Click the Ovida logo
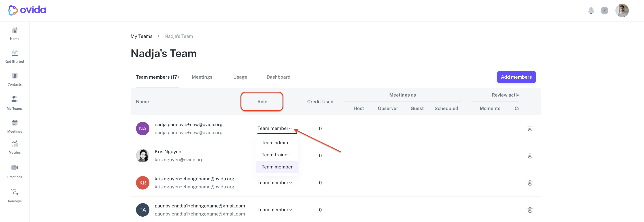 (27, 10)
